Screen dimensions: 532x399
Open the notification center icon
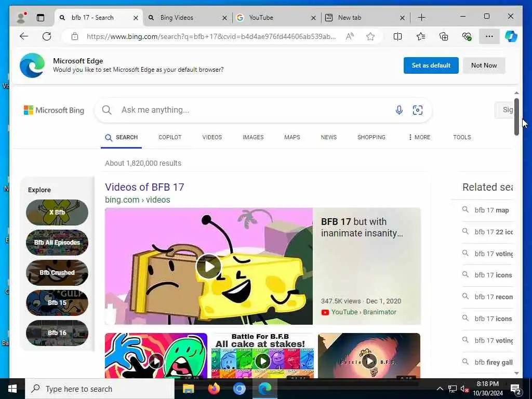click(x=516, y=389)
